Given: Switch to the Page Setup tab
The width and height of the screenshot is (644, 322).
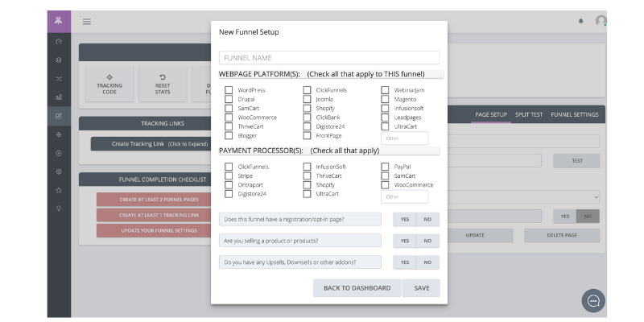Looking at the screenshot, I should click(x=491, y=114).
